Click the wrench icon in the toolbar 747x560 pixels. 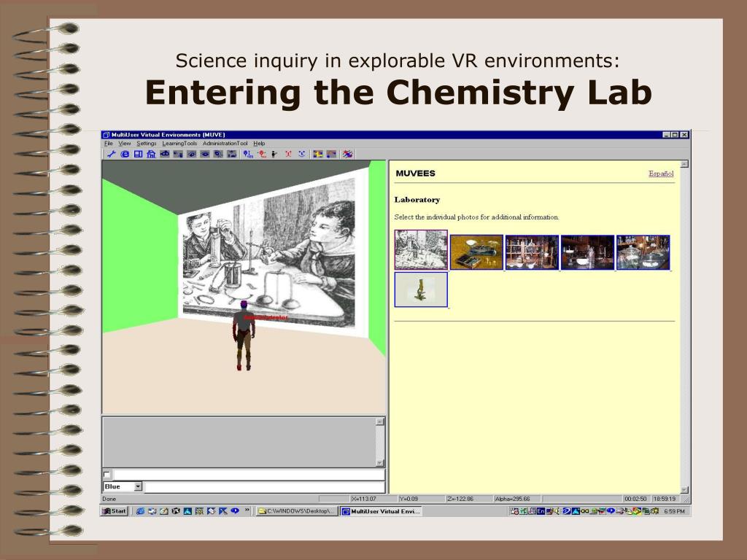tap(112, 154)
